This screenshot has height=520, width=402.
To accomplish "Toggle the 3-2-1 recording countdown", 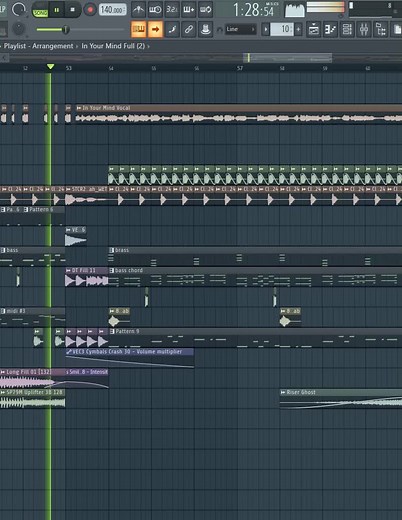I will tap(172, 10).
